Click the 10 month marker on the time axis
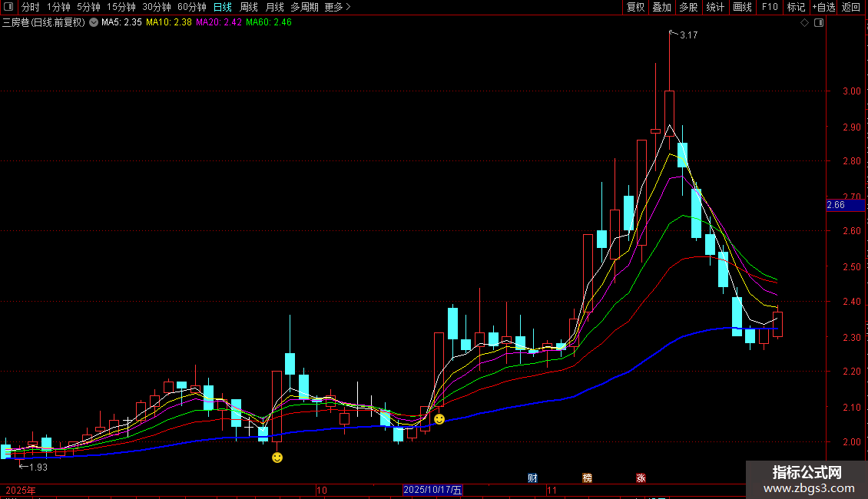 (x=322, y=490)
